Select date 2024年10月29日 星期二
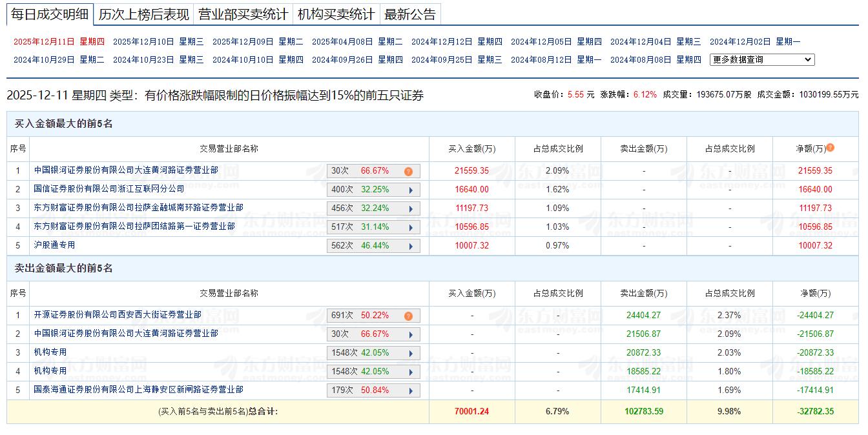 point(59,60)
